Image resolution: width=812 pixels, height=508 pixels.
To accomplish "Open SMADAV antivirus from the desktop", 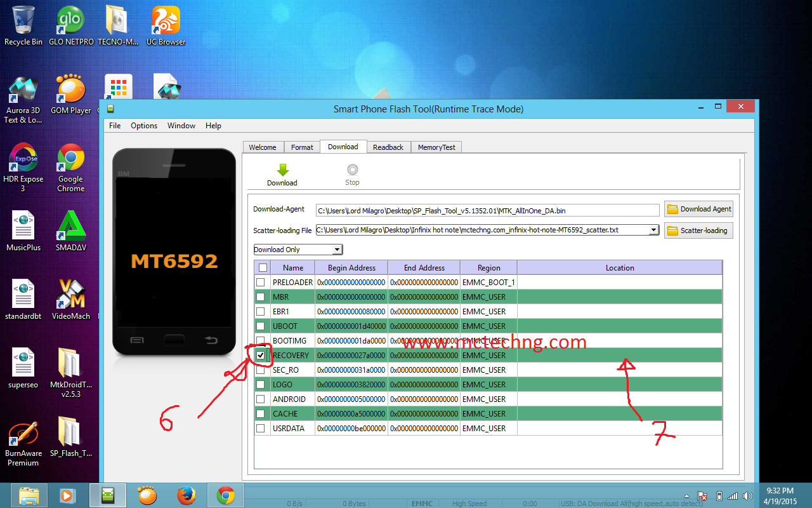I will [70, 225].
